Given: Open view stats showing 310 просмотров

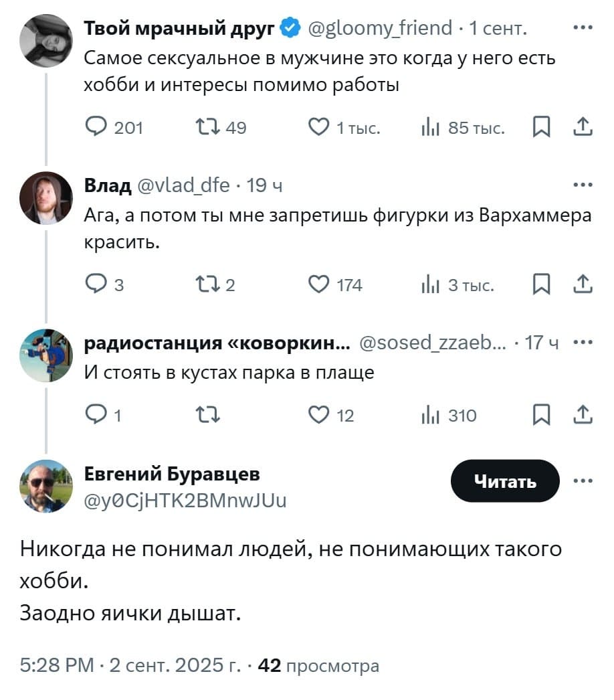Looking at the screenshot, I should coord(432,415).
